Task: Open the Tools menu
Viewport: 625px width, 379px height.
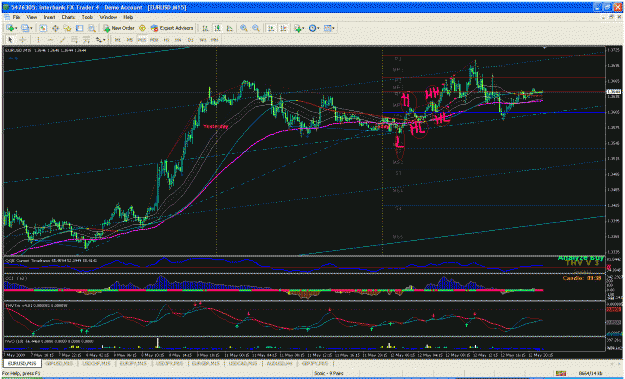Action: pyautogui.click(x=87, y=18)
